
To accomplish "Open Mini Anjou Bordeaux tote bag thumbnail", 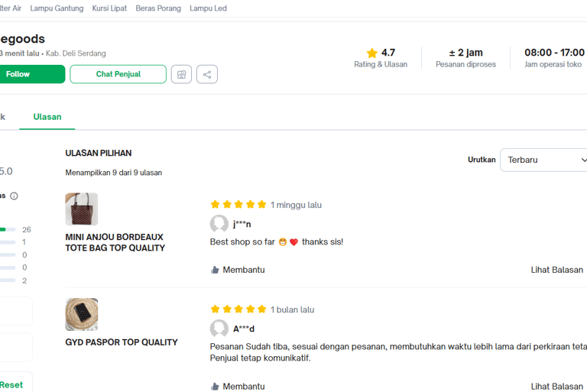I will click(x=82, y=209).
